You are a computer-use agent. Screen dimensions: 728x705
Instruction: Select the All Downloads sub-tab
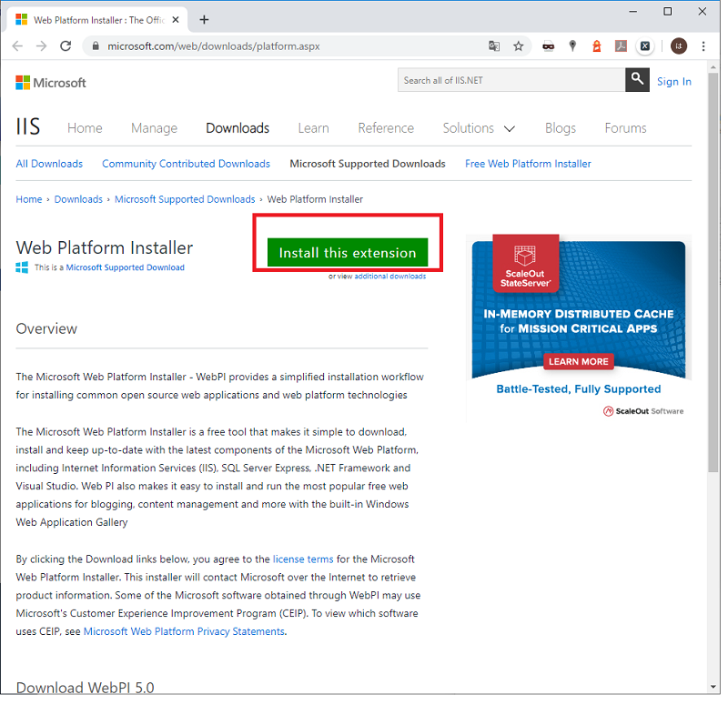[49, 164]
